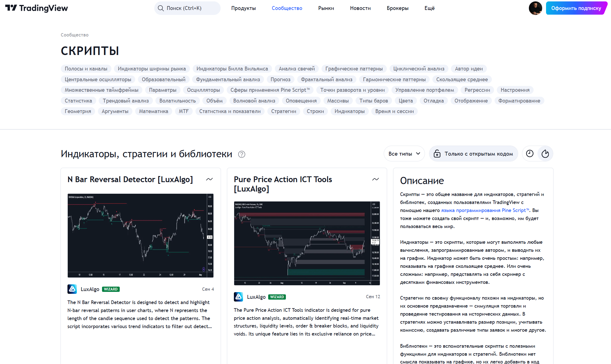Select 'Стратегии' tag
Screen dimensions: 611x364
tap(284, 111)
